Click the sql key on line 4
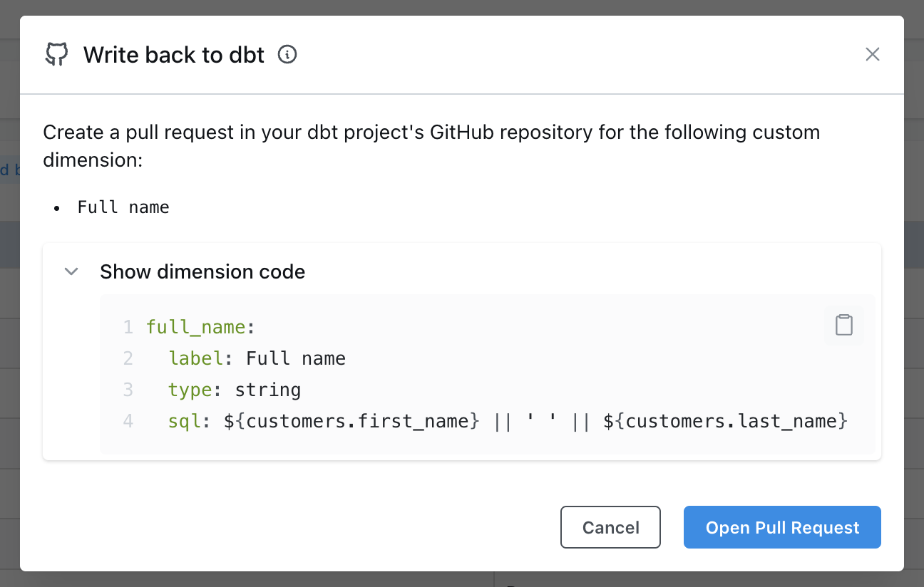924x587 pixels. [x=185, y=421]
